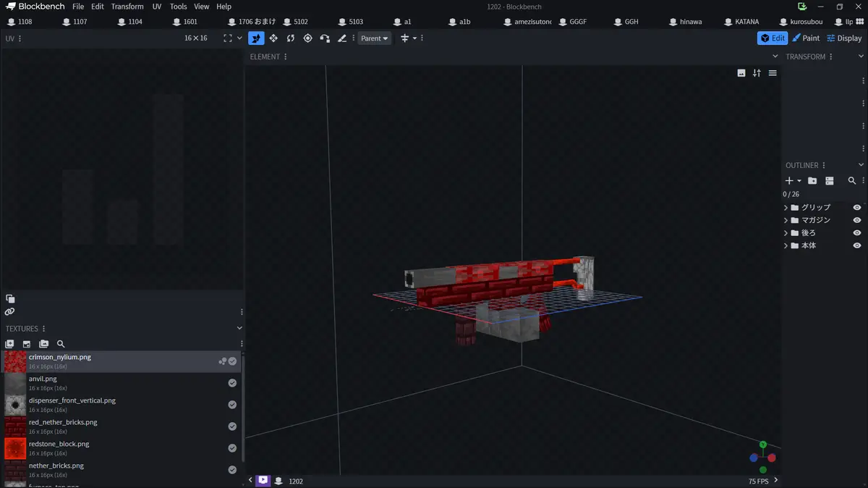Select the Vertex Snap tool
Image resolution: width=868 pixels, height=488 pixels.
(325, 38)
